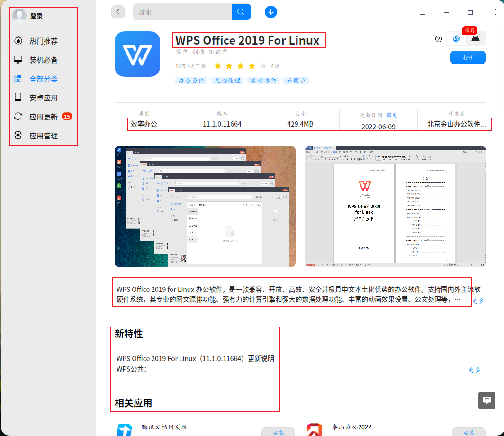Screen dimensions: 504x436
Task: Click the date 2022-06-09
Action: (x=378, y=127)
